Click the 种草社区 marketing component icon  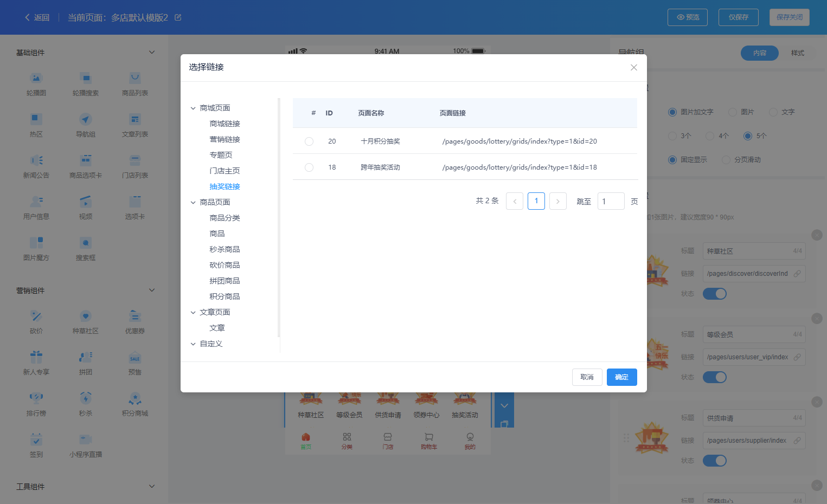point(86,316)
